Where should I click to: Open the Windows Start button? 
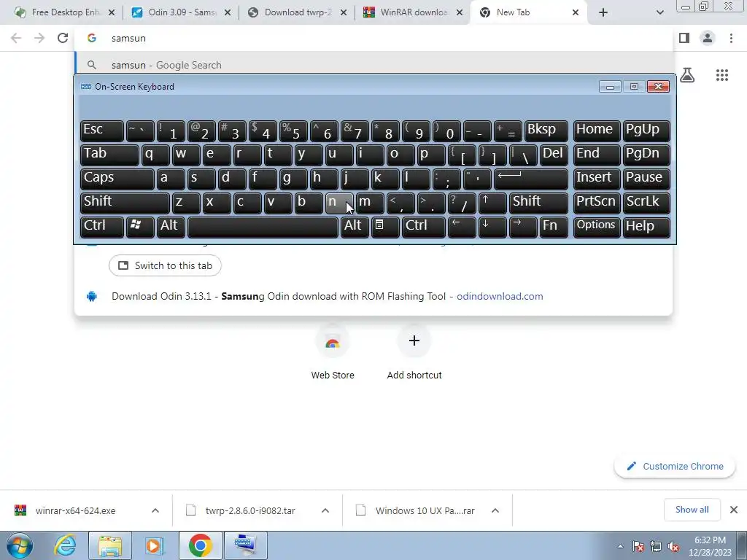(19, 545)
